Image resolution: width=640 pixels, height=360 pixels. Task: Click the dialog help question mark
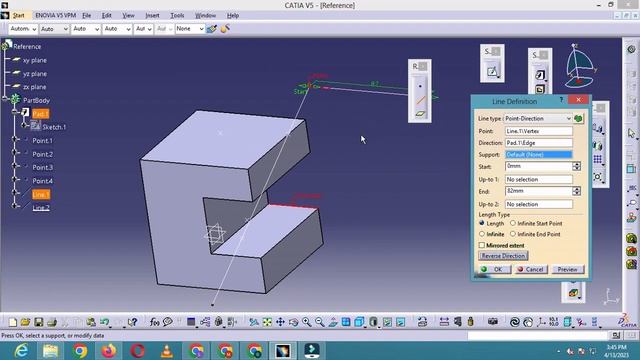point(561,100)
